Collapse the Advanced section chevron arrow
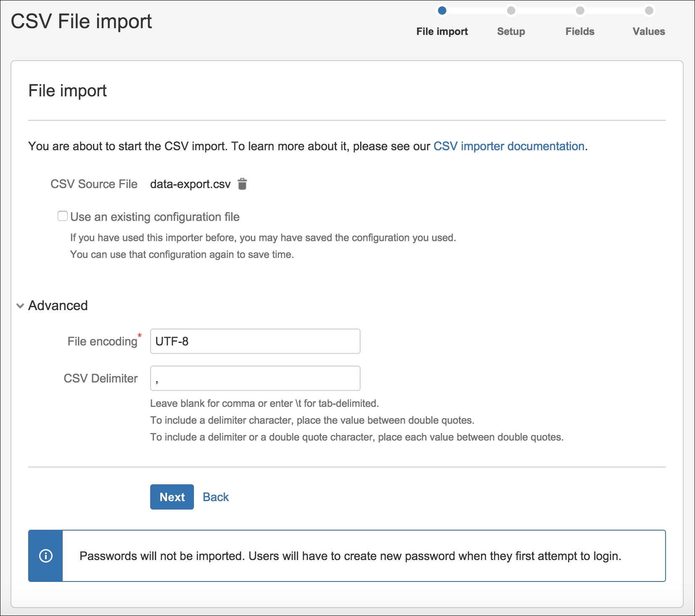The image size is (695, 616). [x=20, y=306]
